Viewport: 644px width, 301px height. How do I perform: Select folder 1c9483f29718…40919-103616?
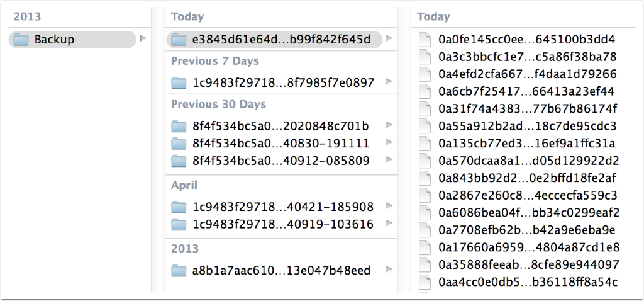pyautogui.click(x=283, y=224)
